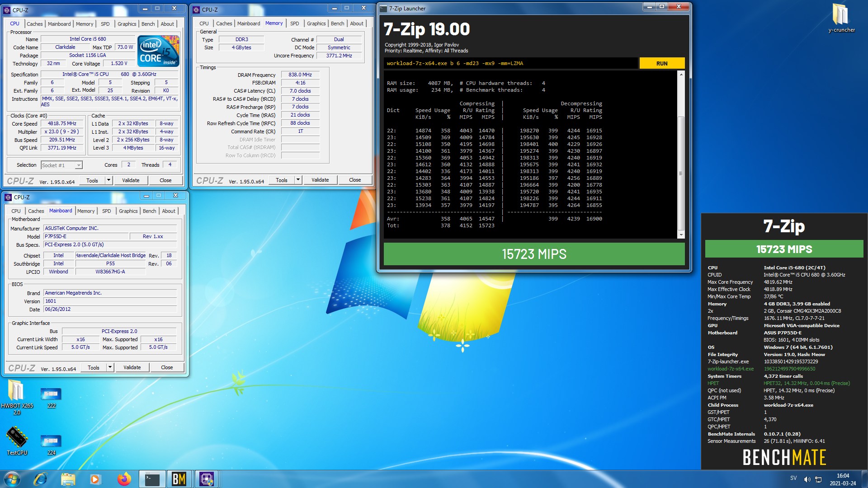868x488 pixels.
Task: Click the CPU-Z title icon in the Mainboard window
Action: click(x=8, y=197)
